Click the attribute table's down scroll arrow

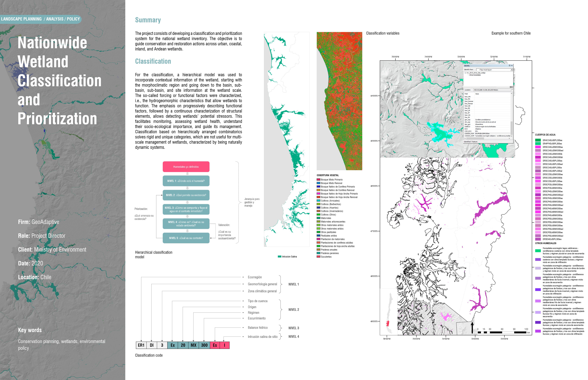click(x=512, y=136)
